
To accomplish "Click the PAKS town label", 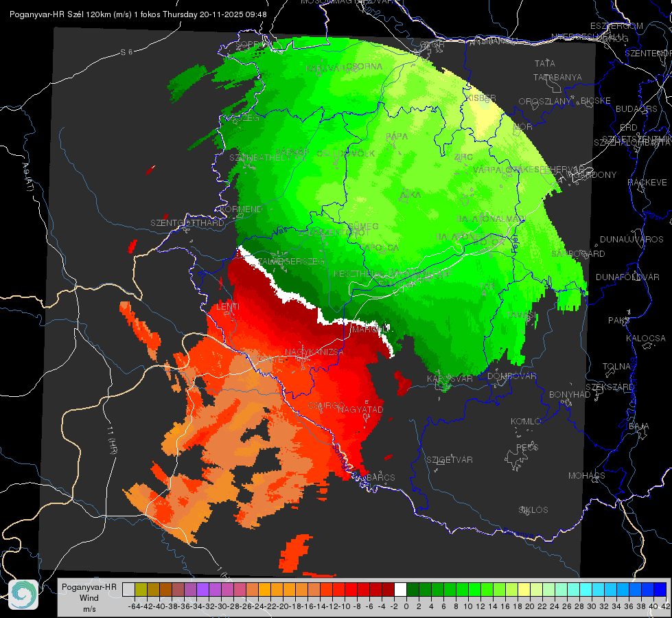I will pyautogui.click(x=619, y=321).
